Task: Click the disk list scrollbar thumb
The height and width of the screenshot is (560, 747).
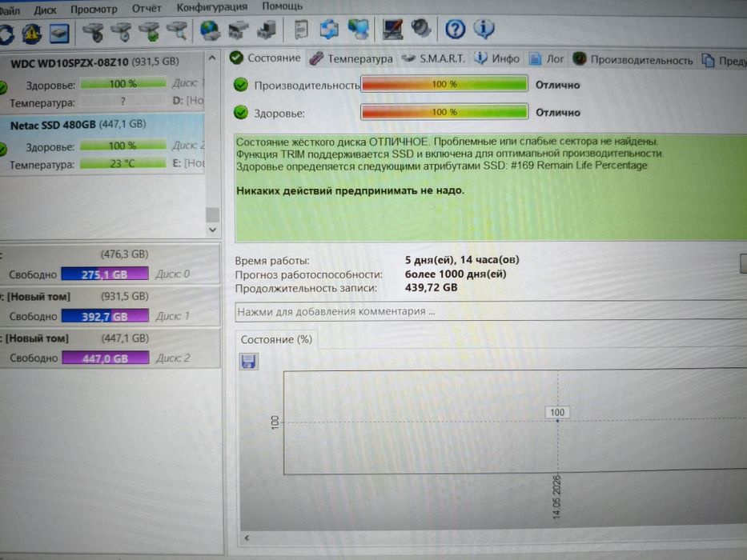Action: [212, 214]
